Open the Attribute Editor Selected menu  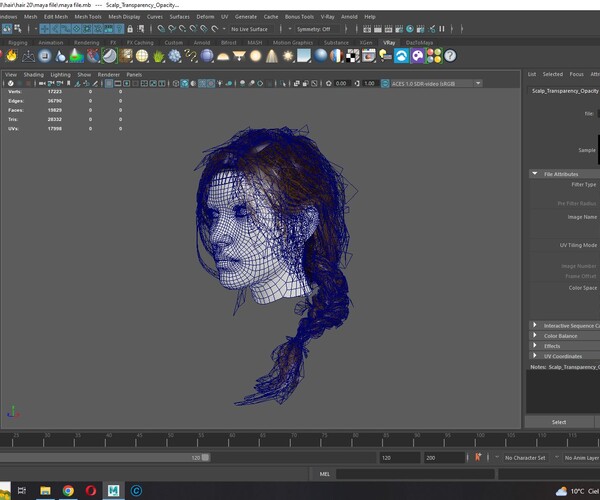coord(553,74)
